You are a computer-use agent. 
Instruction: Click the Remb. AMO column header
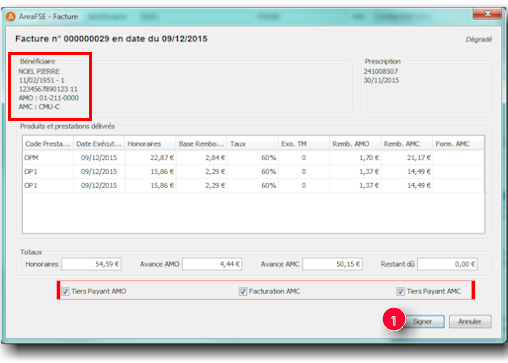pos(355,144)
